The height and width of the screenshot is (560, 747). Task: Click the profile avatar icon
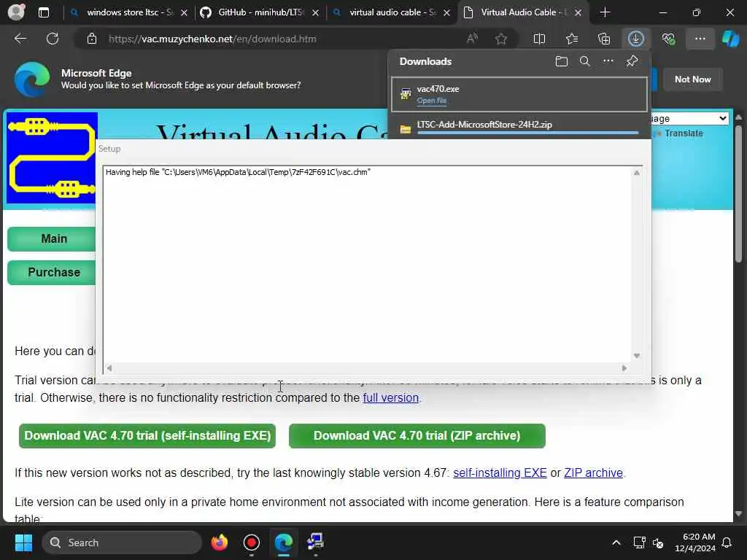16,12
